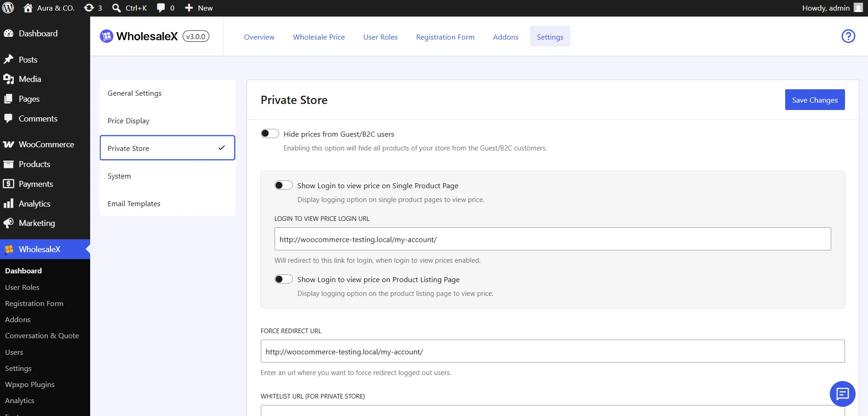
Task: Open WooCommerce menu in sidebar
Action: 45,144
